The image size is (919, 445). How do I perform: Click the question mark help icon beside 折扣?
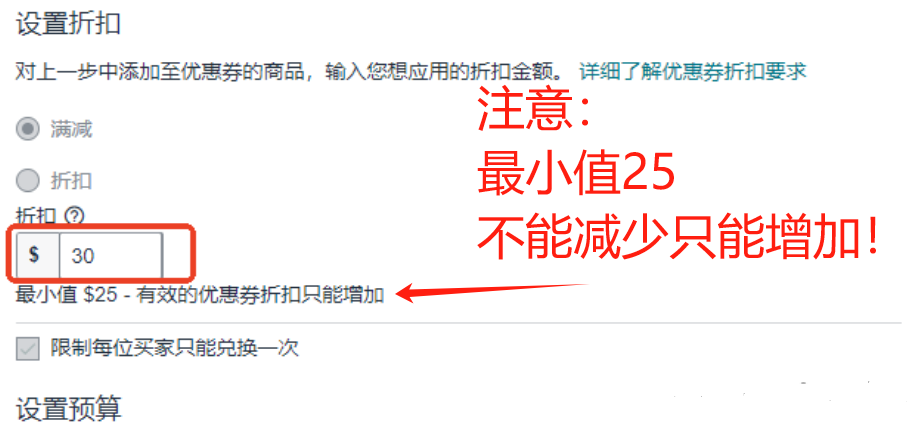(x=74, y=216)
